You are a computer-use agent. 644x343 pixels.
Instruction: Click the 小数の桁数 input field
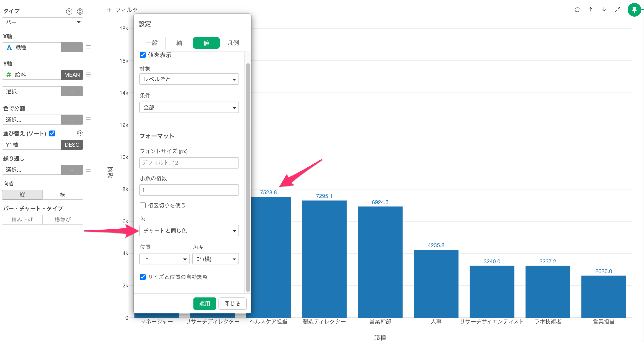click(x=189, y=190)
